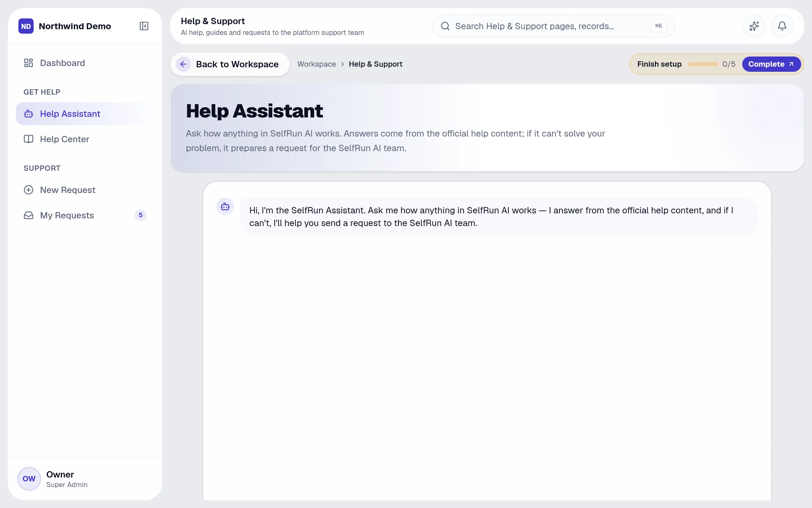The height and width of the screenshot is (508, 812).
Task: Open the AI sparkles assistant icon
Action: [754, 26]
